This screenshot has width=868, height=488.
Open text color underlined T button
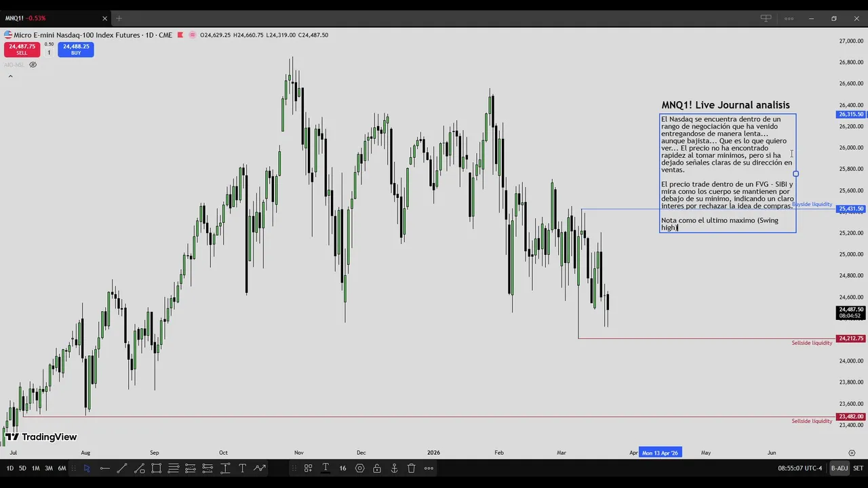click(325, 468)
